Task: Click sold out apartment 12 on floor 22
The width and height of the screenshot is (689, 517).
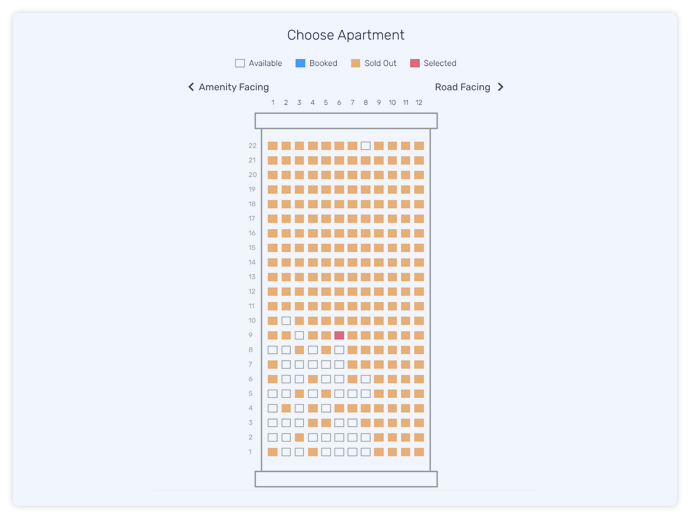Action: pos(419,146)
